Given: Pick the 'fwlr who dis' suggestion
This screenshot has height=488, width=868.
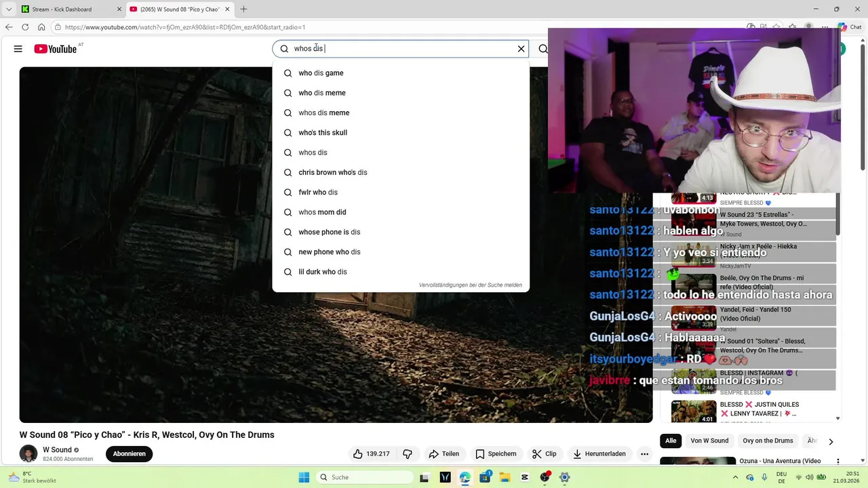Looking at the screenshot, I should click(400, 192).
